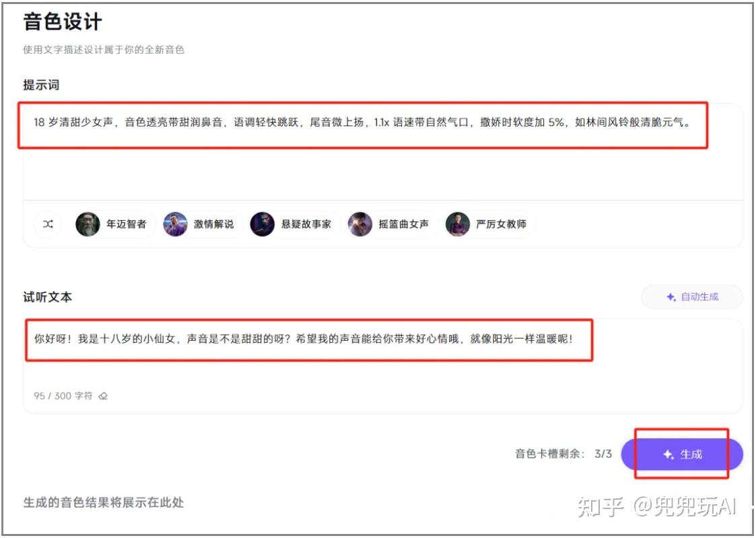Focus the 提示词 prompt text field

[383, 152]
